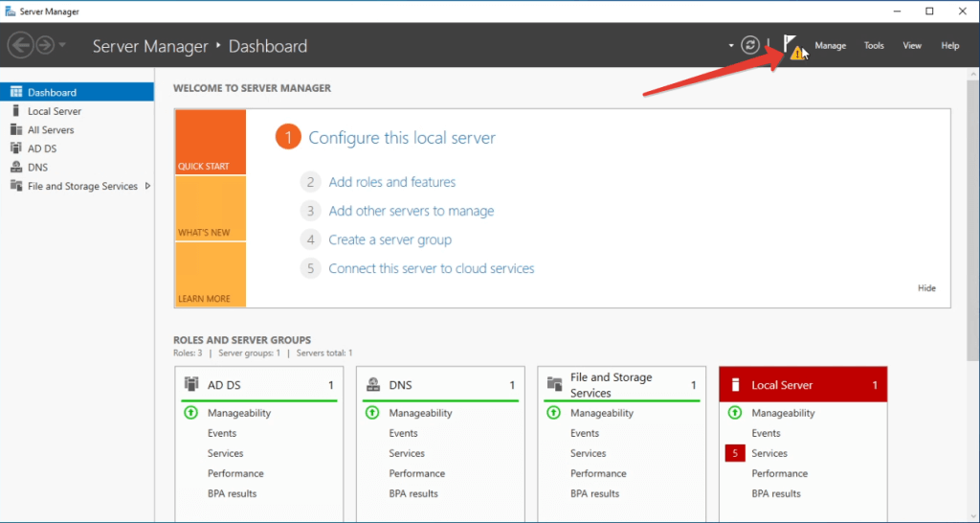The width and height of the screenshot is (980, 523).
Task: Select the WHAT'S NEW tile
Action: [211, 208]
